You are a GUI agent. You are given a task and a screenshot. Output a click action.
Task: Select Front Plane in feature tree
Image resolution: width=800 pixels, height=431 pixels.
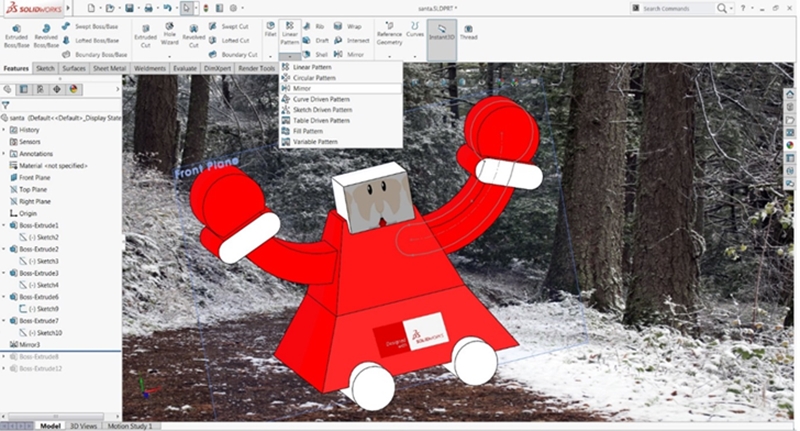tap(31, 178)
